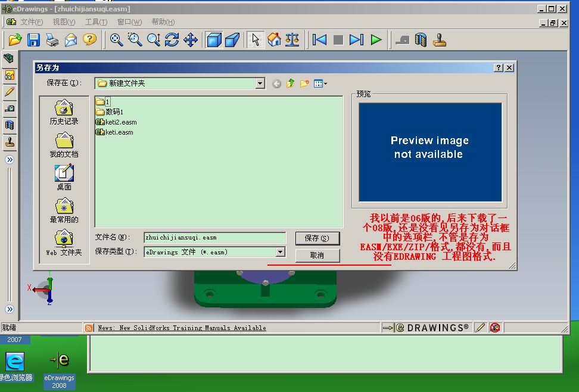Image resolution: width=579 pixels, height=392 pixels.
Task: Expand the 保存类型 dropdown
Action: point(281,252)
